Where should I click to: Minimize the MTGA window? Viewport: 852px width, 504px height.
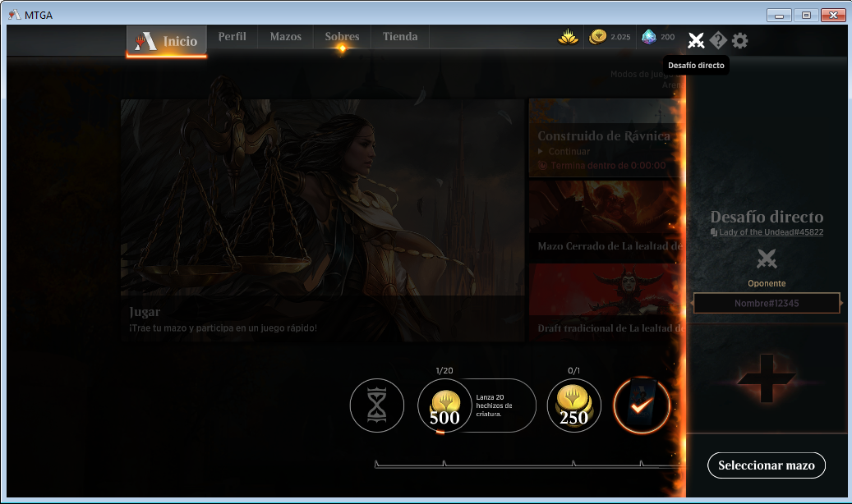(x=779, y=16)
